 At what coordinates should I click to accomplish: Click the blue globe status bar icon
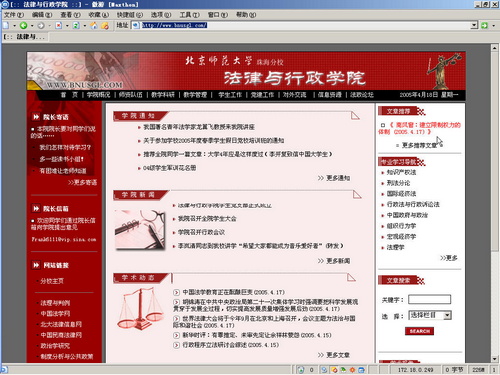(324, 370)
